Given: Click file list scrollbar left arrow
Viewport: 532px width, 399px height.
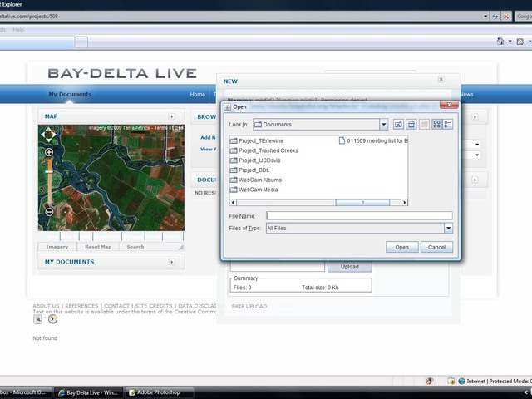Looking at the screenshot, I should (233, 203).
